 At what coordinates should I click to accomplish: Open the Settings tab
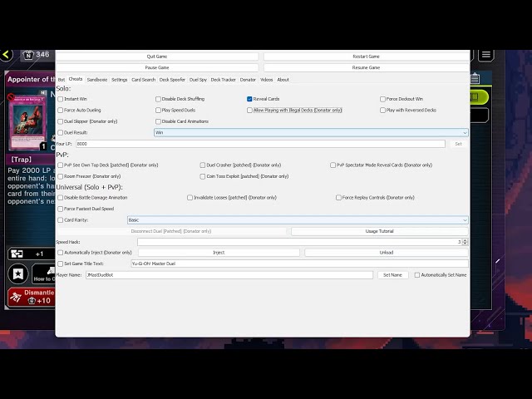point(120,80)
